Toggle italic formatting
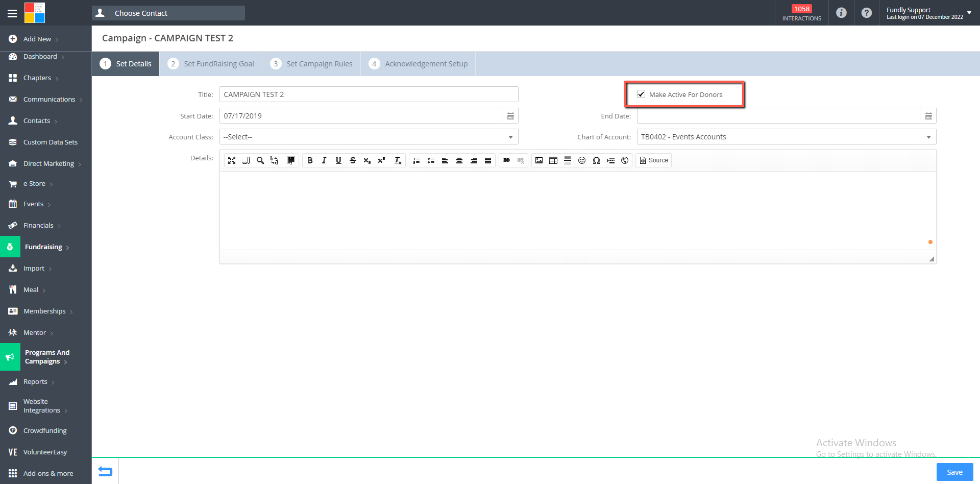Viewport: 980px width, 484px height. pos(324,160)
